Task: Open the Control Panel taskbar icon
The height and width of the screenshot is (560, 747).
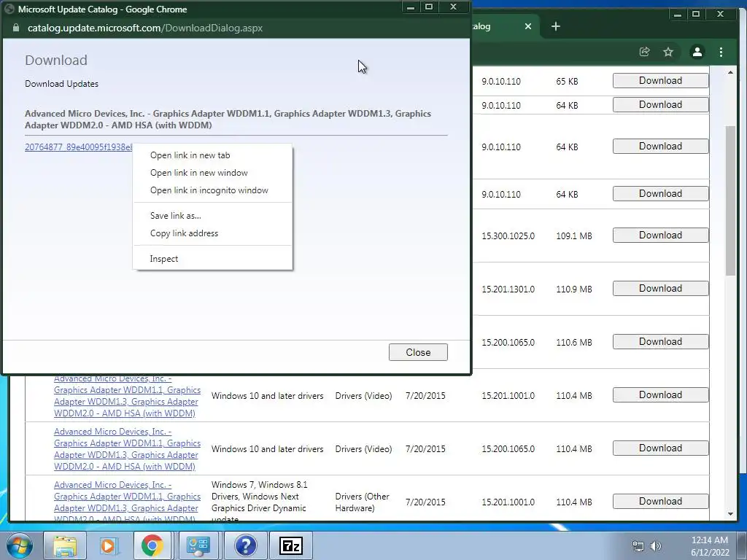Action: click(198, 545)
